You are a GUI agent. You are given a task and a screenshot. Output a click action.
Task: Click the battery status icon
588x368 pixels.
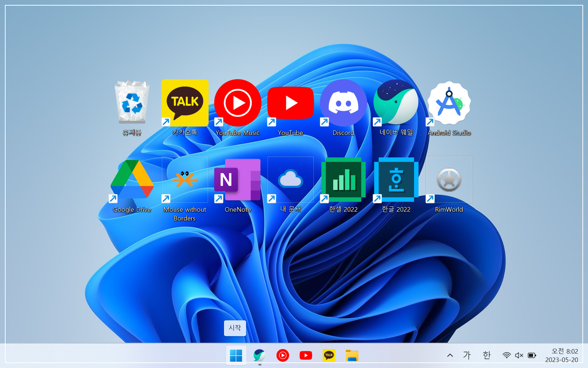coord(532,355)
